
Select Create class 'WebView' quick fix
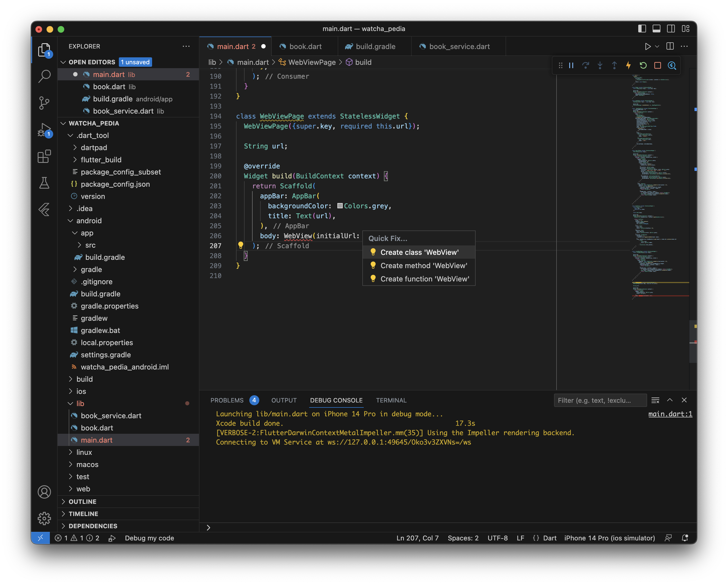tap(419, 252)
